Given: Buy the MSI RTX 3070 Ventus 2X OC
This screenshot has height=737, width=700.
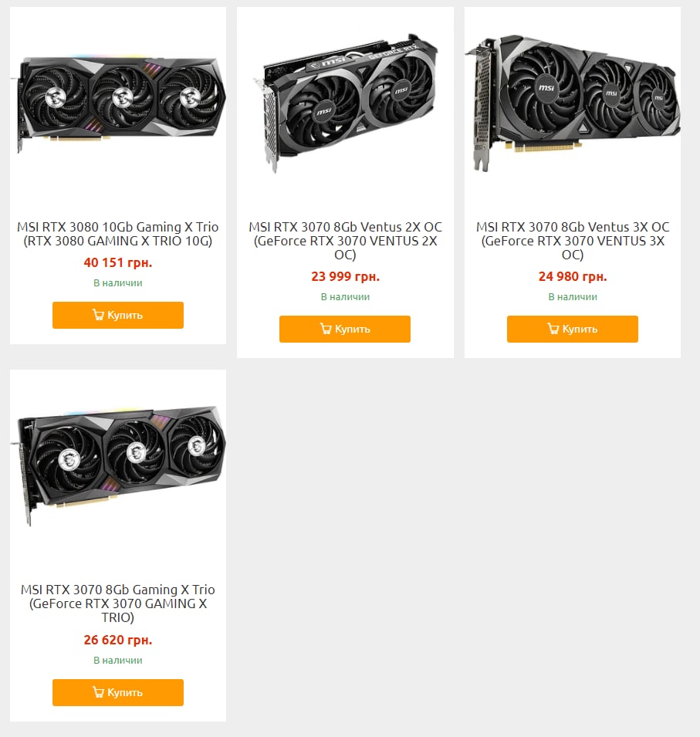Looking at the screenshot, I should pos(345,329).
